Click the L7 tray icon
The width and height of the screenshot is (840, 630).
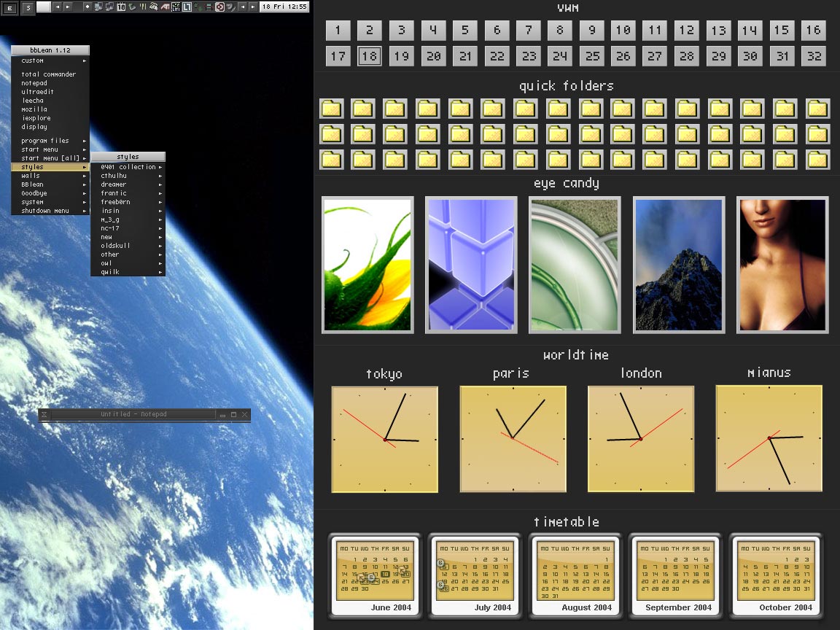click(187, 7)
